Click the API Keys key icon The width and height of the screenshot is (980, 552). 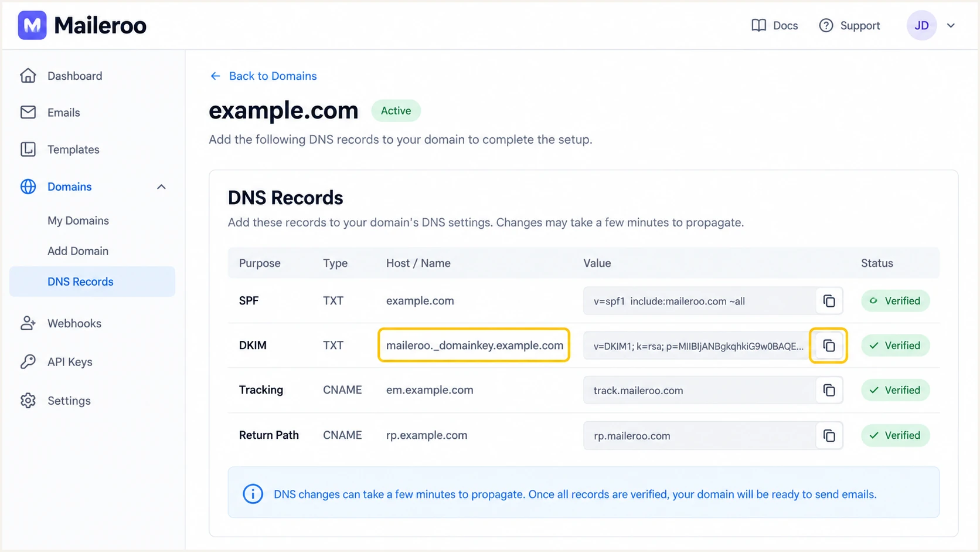click(x=28, y=361)
